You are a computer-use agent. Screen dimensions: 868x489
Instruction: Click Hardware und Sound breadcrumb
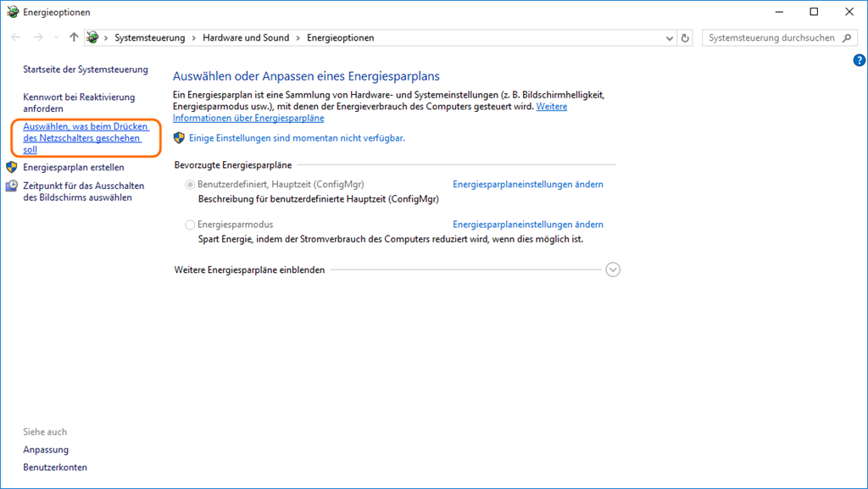point(246,37)
